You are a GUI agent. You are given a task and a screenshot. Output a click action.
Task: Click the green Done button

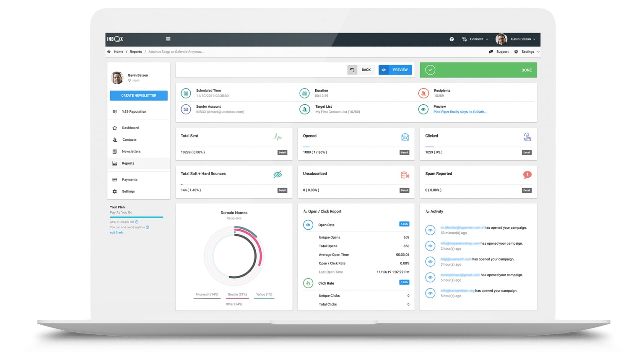[478, 70]
